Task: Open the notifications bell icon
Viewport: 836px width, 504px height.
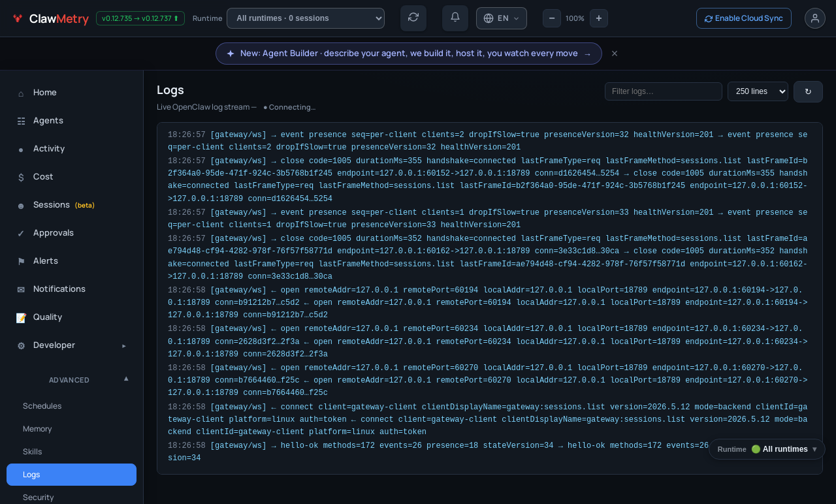Action: pos(455,18)
